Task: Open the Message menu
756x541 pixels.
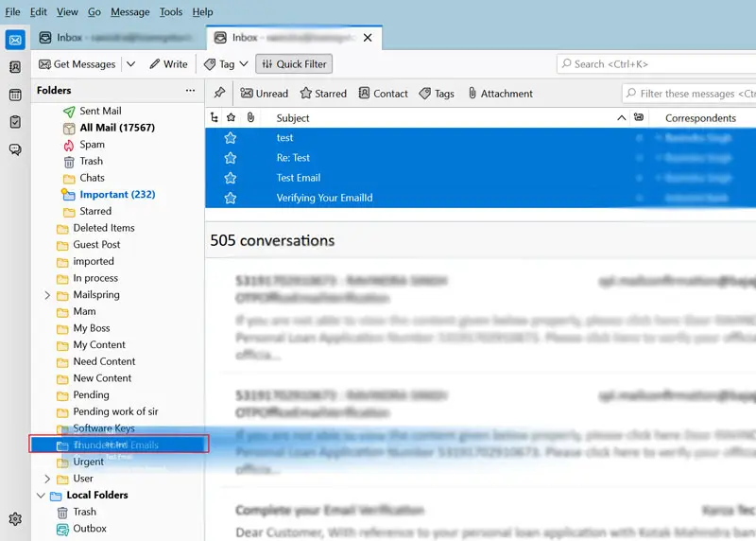Action: point(129,12)
